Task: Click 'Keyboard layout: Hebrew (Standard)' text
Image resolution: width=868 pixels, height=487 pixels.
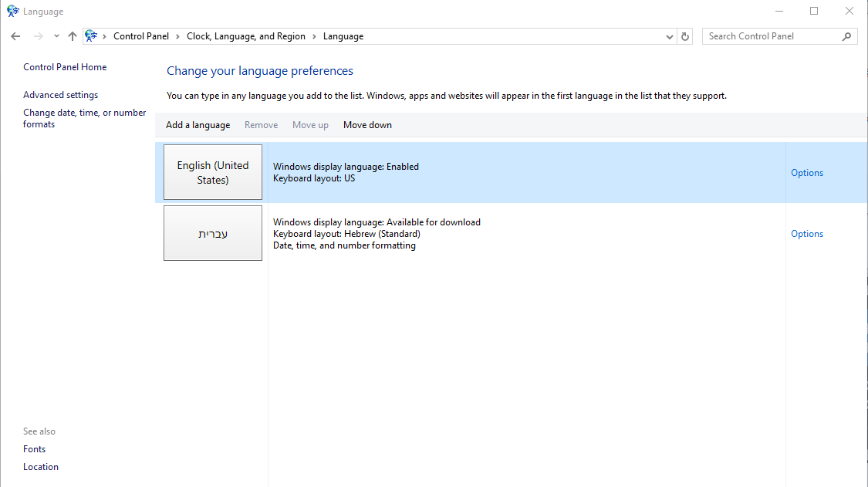Action: (x=346, y=234)
